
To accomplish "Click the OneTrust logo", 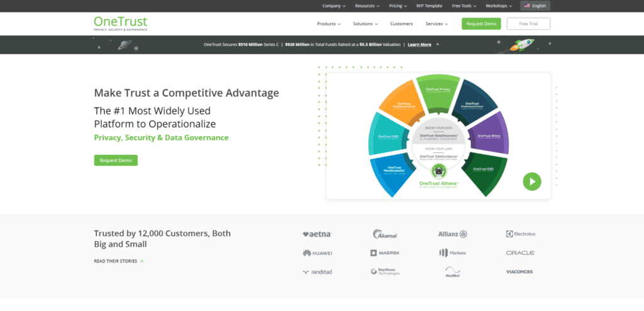I will 120,23.
